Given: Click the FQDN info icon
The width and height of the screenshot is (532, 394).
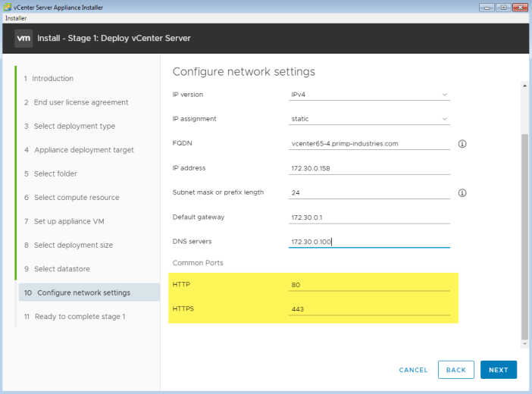Looking at the screenshot, I should (x=462, y=143).
